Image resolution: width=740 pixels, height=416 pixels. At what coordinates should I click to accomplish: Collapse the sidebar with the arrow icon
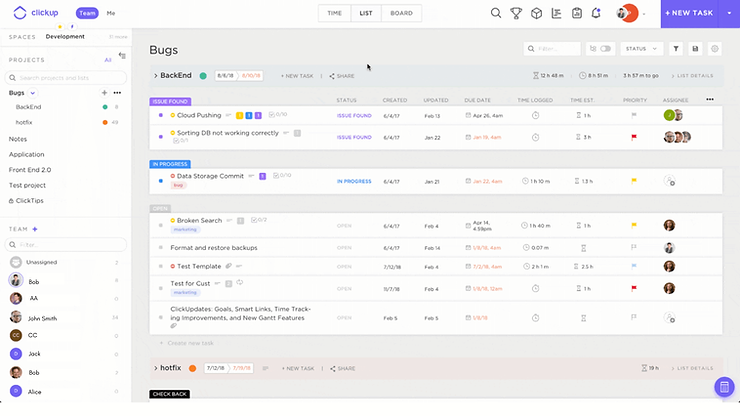122,56
